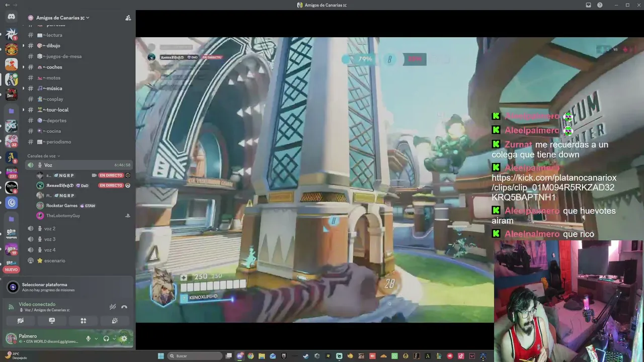Select the quest platform icon
The image size is (644, 362).
coord(13,287)
